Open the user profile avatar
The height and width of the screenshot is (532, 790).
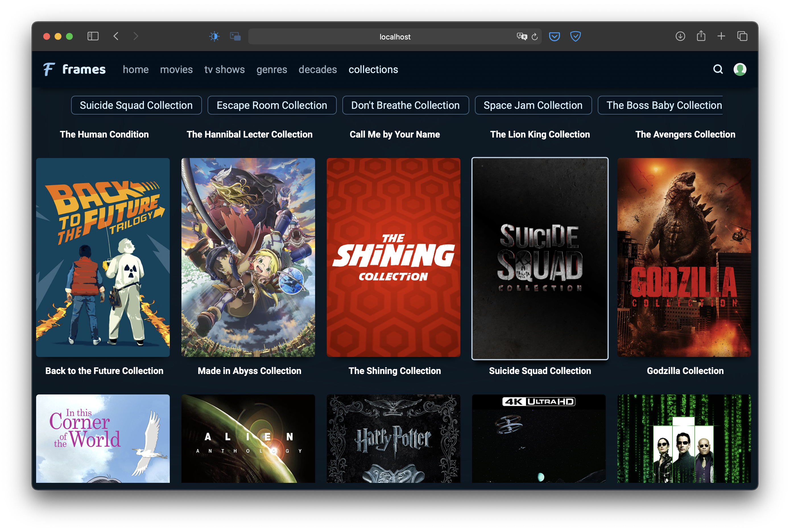click(740, 69)
